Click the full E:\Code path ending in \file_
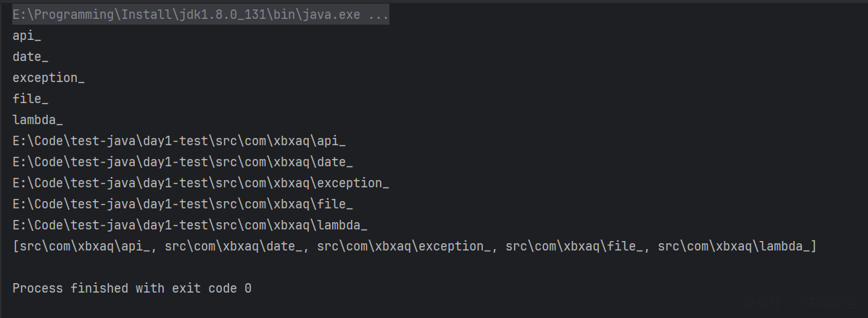This screenshot has width=868, height=318. [x=183, y=205]
